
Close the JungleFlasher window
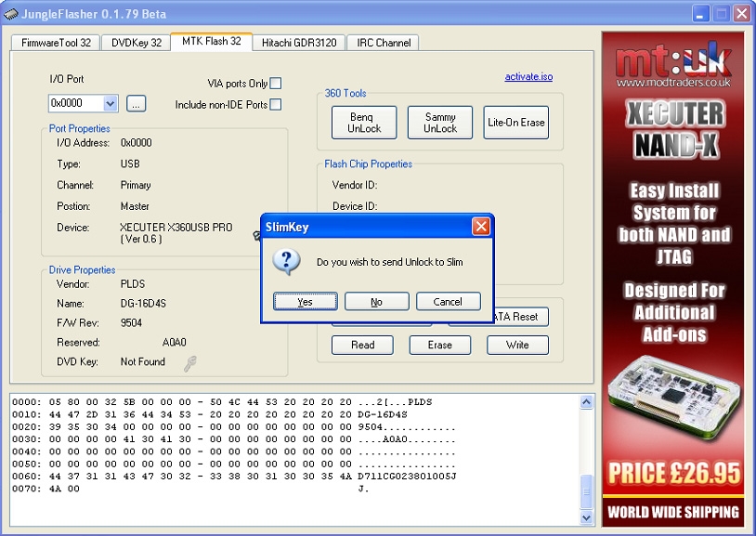pos(741,14)
